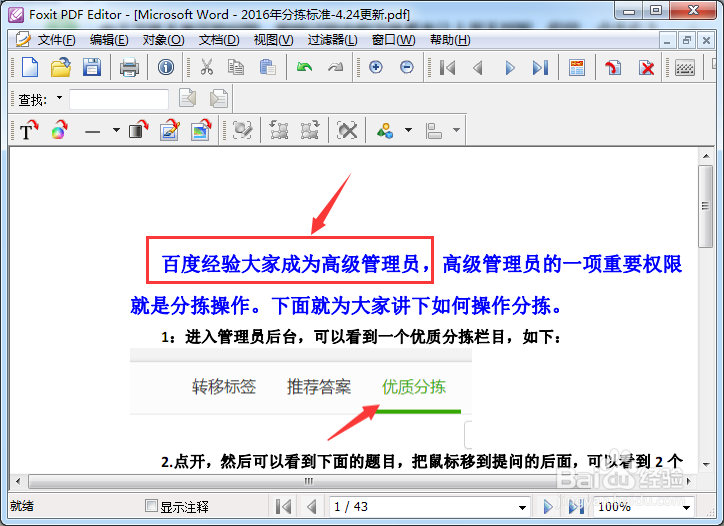Select the color wheel graphic tool
Image resolution: width=724 pixels, height=526 pixels.
coord(60,130)
